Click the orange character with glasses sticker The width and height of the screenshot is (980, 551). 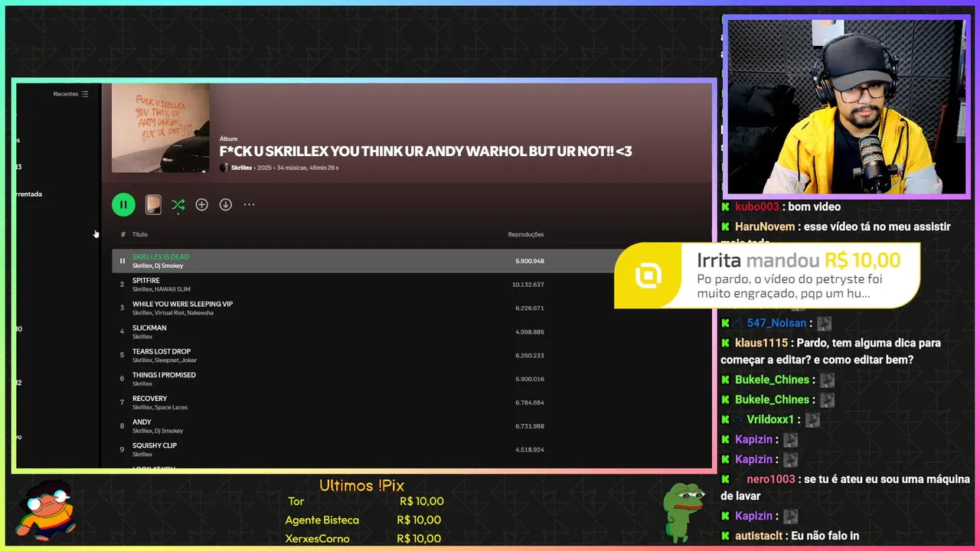pyautogui.click(x=47, y=510)
